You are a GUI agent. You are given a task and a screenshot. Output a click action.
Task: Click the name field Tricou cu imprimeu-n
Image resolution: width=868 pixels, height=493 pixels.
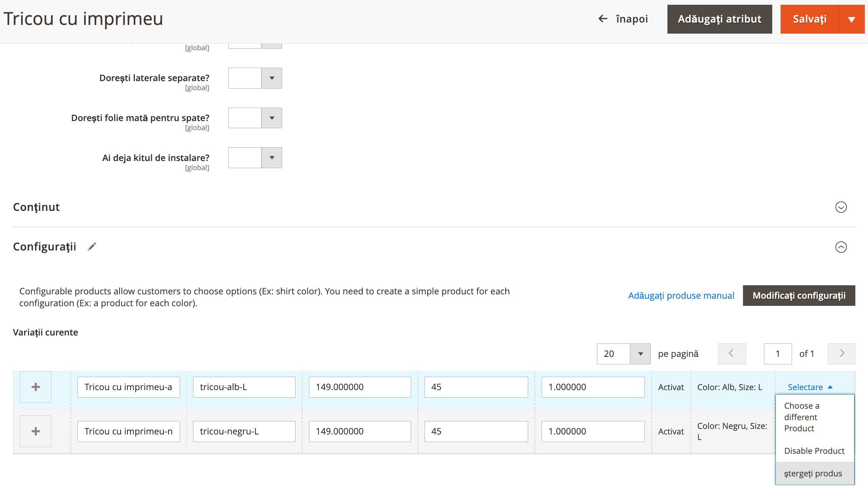129,431
